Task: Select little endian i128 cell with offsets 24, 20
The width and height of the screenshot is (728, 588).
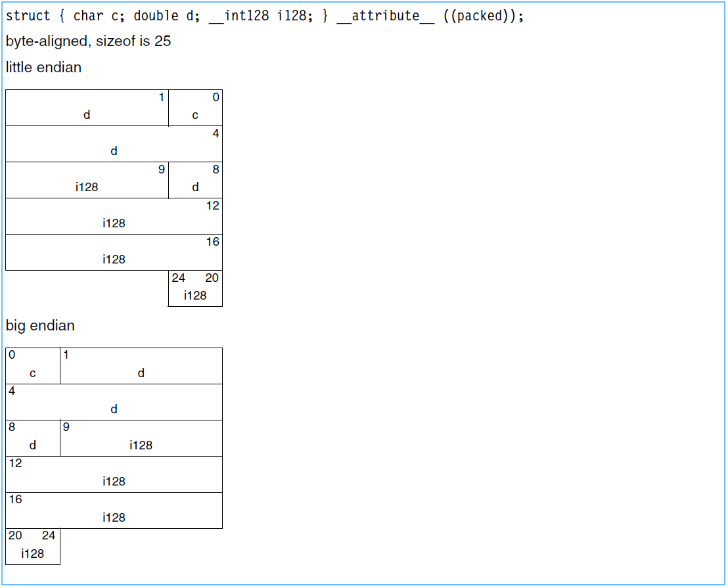Action: click(195, 288)
